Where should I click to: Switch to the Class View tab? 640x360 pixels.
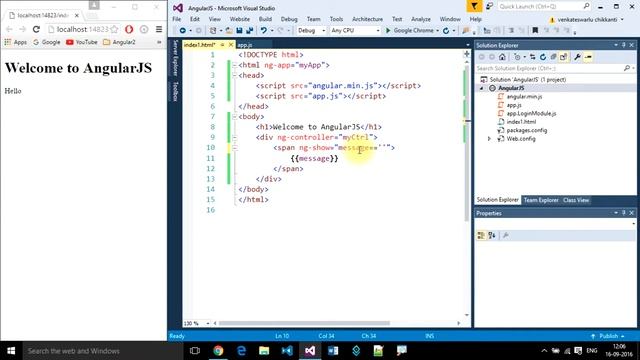coord(576,200)
